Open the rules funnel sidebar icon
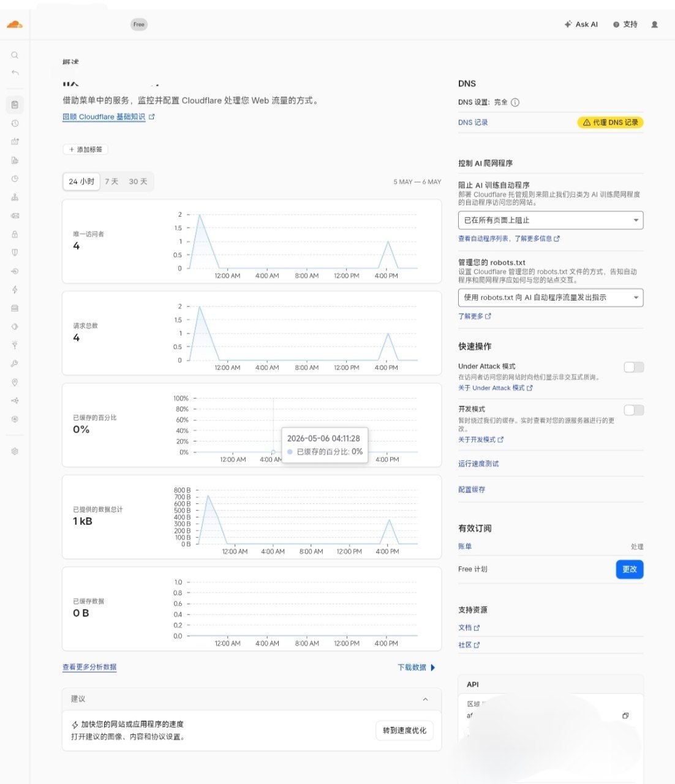675x784 pixels. tap(15, 345)
